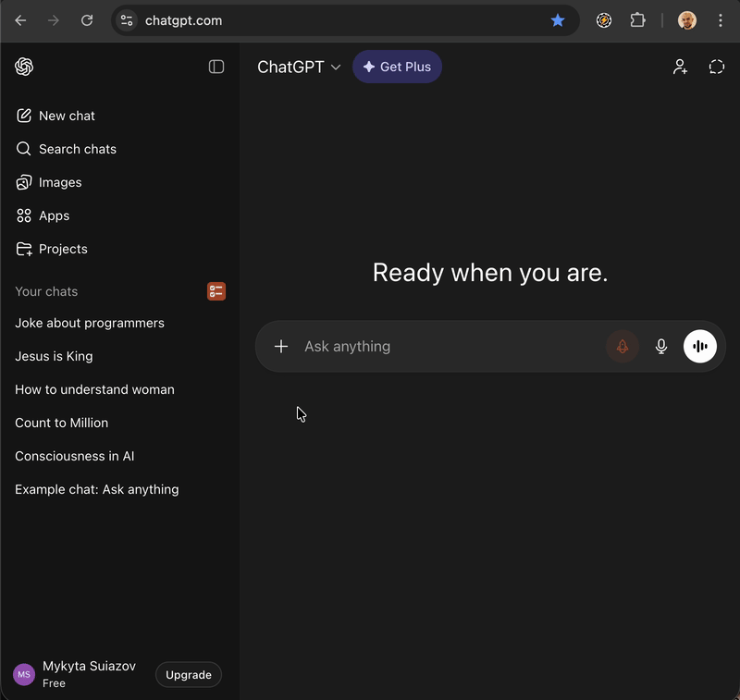Toggle the bookmark star in the address bar
The width and height of the screenshot is (740, 700).
click(558, 19)
